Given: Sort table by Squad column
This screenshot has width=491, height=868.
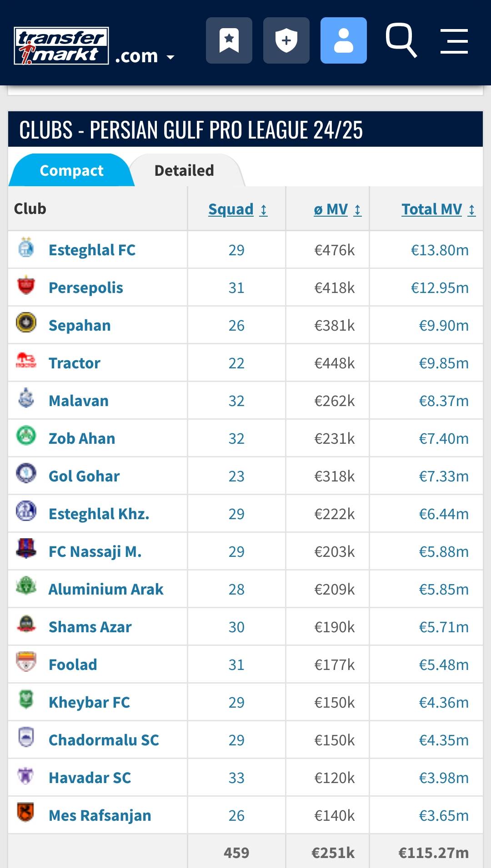Looking at the screenshot, I should pyautogui.click(x=238, y=209).
